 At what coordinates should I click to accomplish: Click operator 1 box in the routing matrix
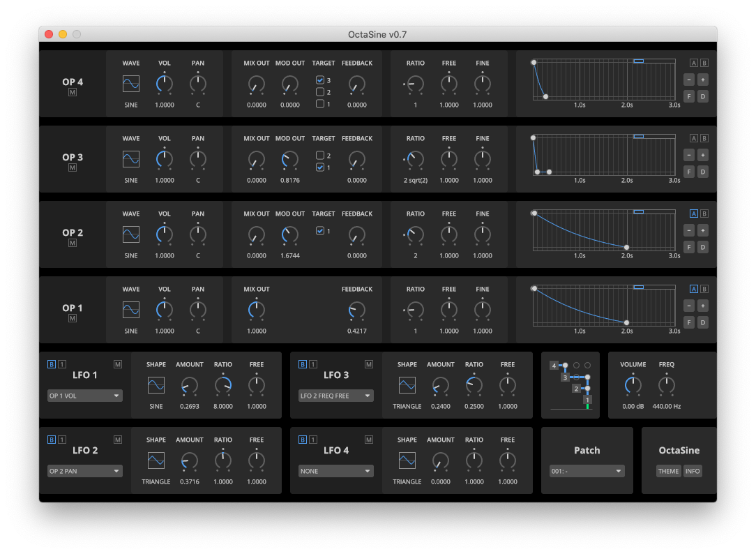point(587,400)
